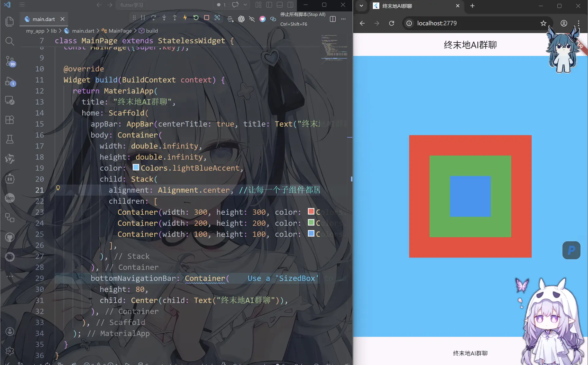Viewport: 588px width, 365px height.
Task: Expand the dropdown beside Copilot chat icon
Action: 245,5
